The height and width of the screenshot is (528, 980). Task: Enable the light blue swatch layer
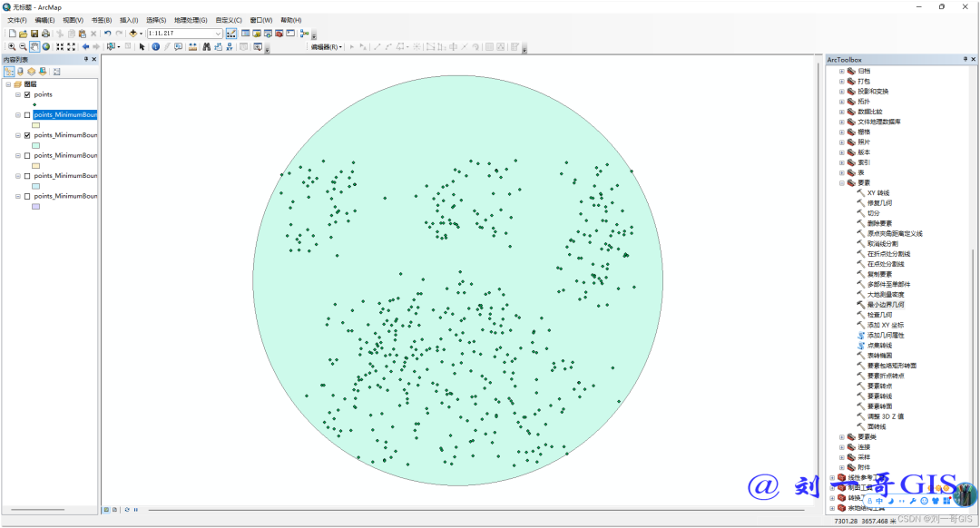27,176
